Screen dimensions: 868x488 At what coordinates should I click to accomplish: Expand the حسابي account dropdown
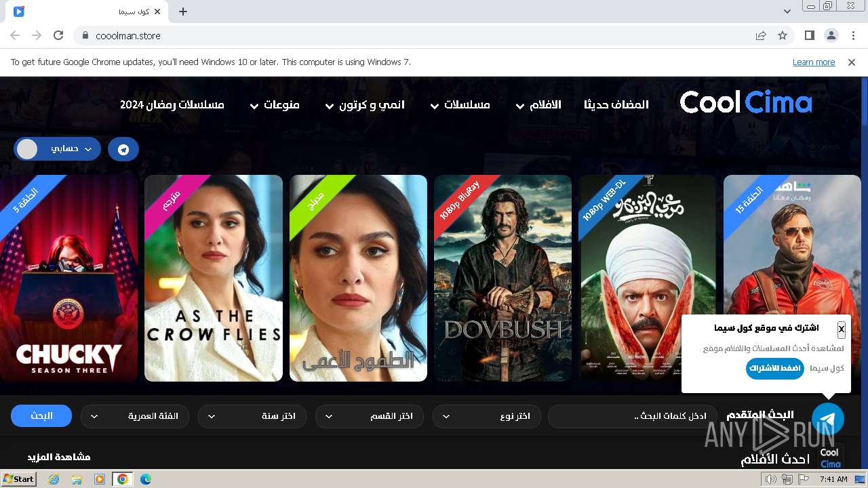tap(58, 149)
